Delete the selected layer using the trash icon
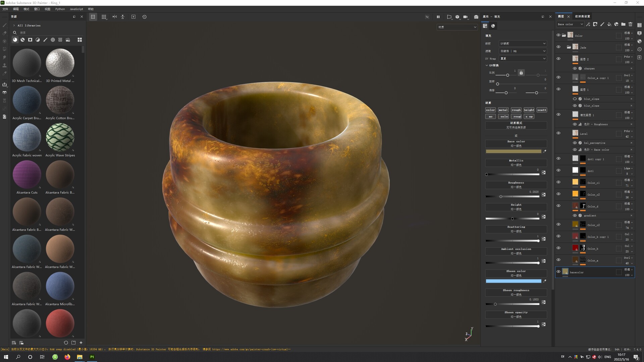Screen dimensions: 644x362 point(631,24)
